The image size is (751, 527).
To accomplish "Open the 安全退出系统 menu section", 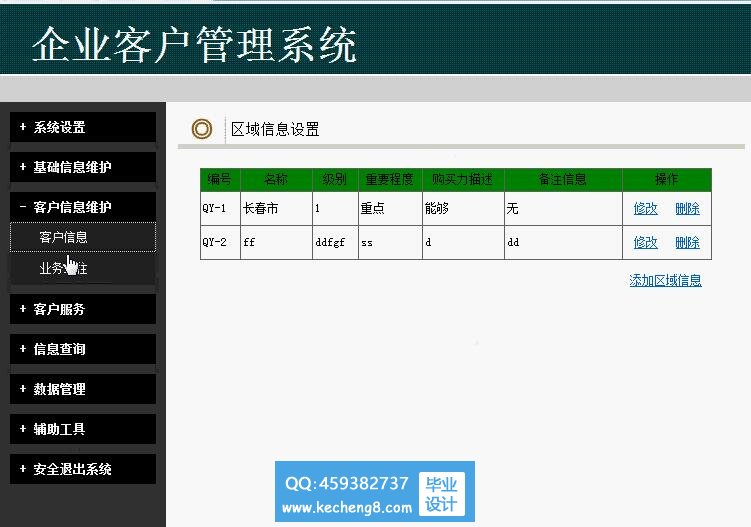I will 83,469.
